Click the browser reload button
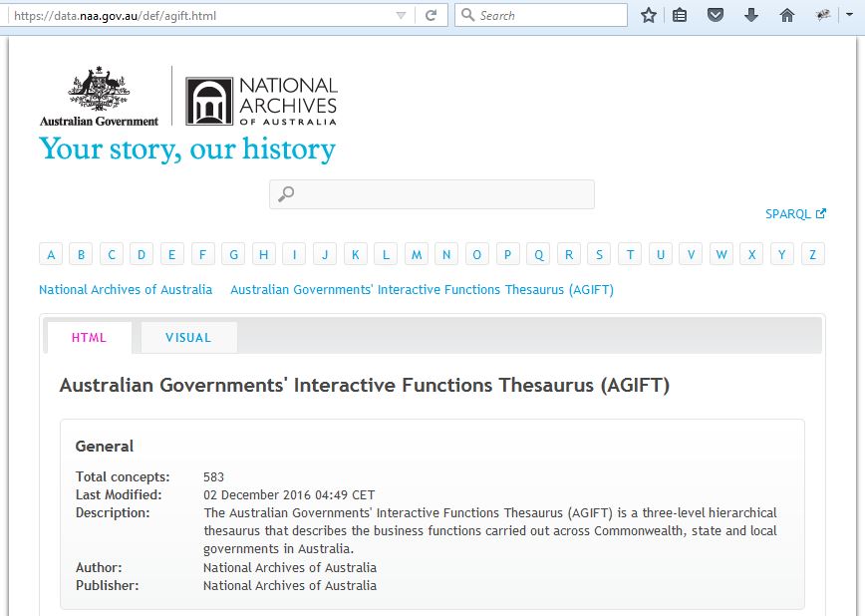The width and height of the screenshot is (865, 616). tap(431, 16)
